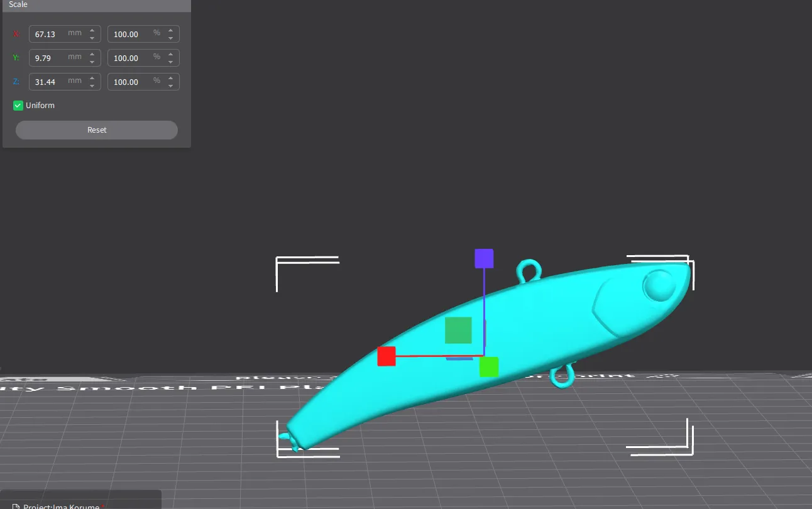Image resolution: width=812 pixels, height=509 pixels.
Task: Increase X percentage with up arrow
Action: pos(170,30)
